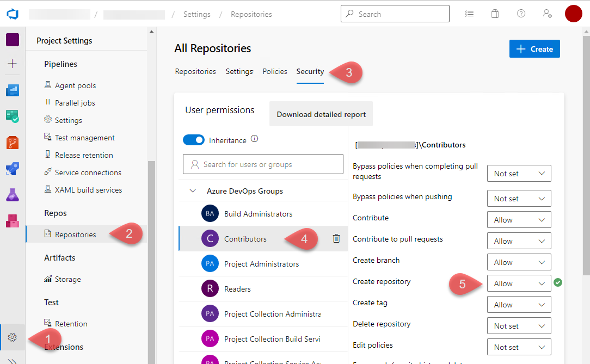Select Build Administrators BA avatar
Screen dimensions: 590x364
[210, 214]
